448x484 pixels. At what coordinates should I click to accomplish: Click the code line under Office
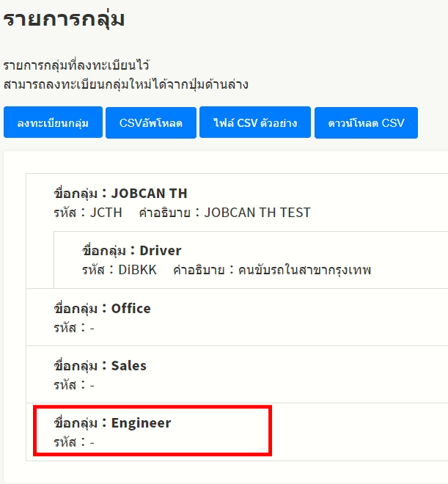74,327
